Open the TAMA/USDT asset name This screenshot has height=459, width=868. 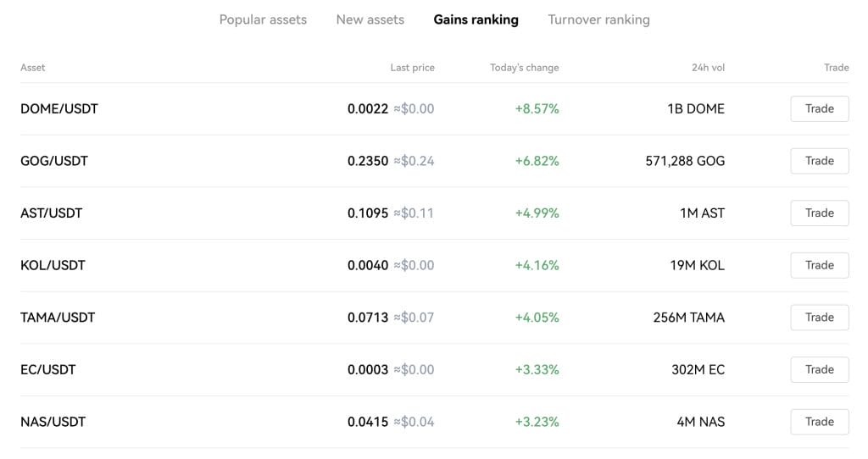click(x=58, y=318)
